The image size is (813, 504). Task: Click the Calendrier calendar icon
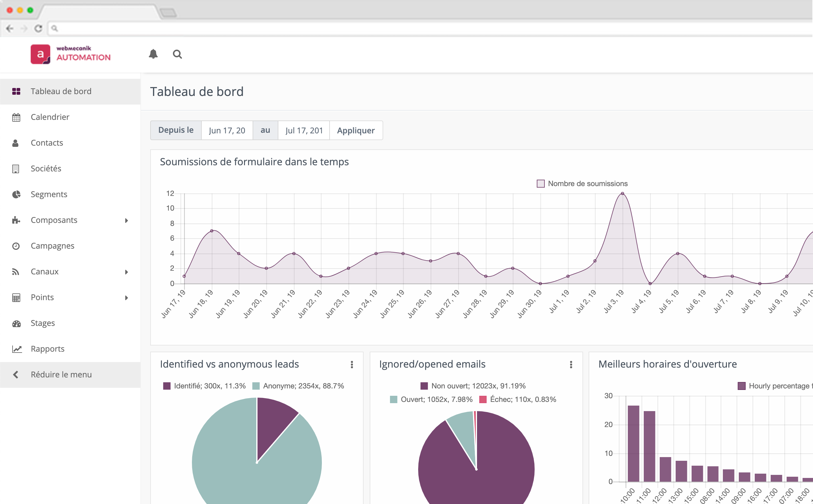(x=16, y=117)
